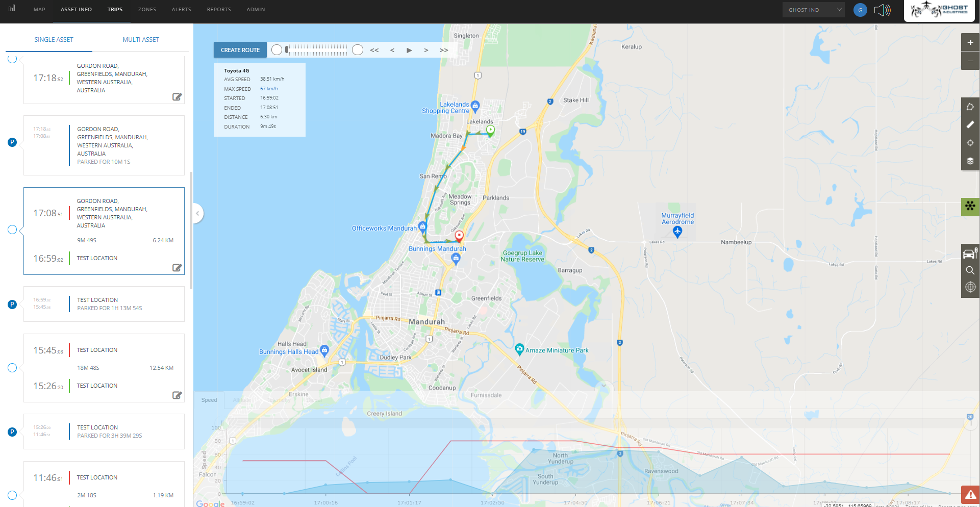
Task: Click the trips list vertical scrollbar
Action: pyautogui.click(x=191, y=231)
